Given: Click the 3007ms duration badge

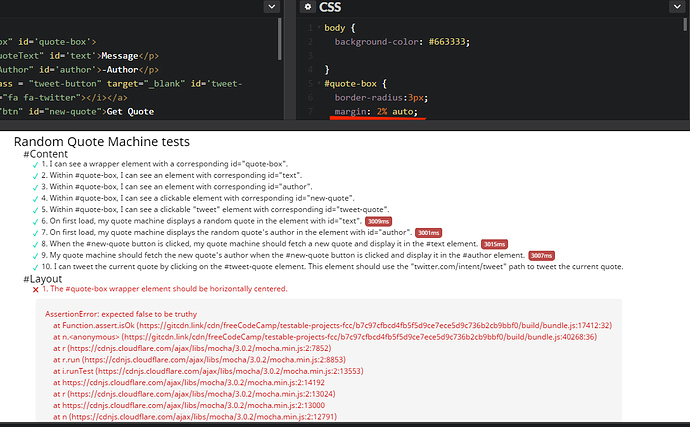Looking at the screenshot, I should tap(541, 255).
